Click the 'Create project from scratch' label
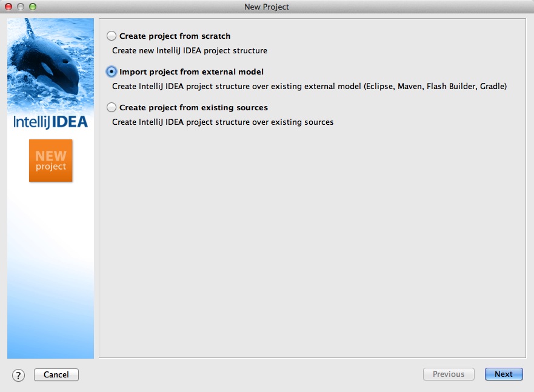 (x=175, y=36)
